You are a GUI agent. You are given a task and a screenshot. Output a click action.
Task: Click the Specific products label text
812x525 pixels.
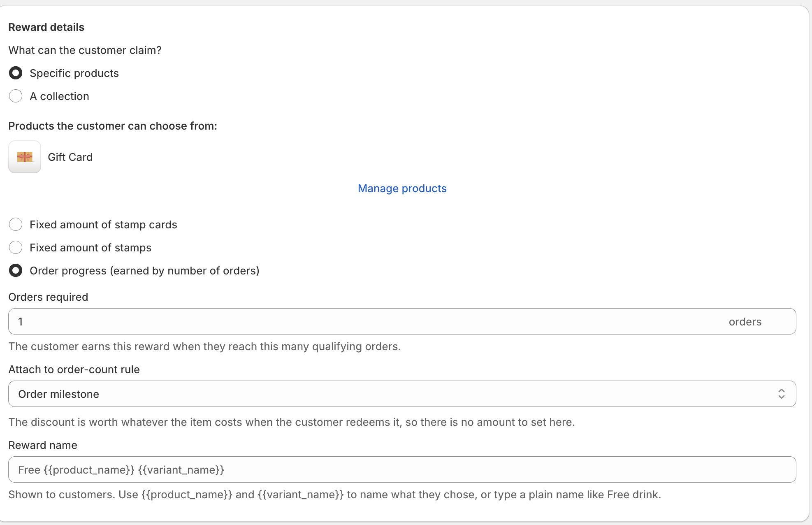[x=74, y=73]
